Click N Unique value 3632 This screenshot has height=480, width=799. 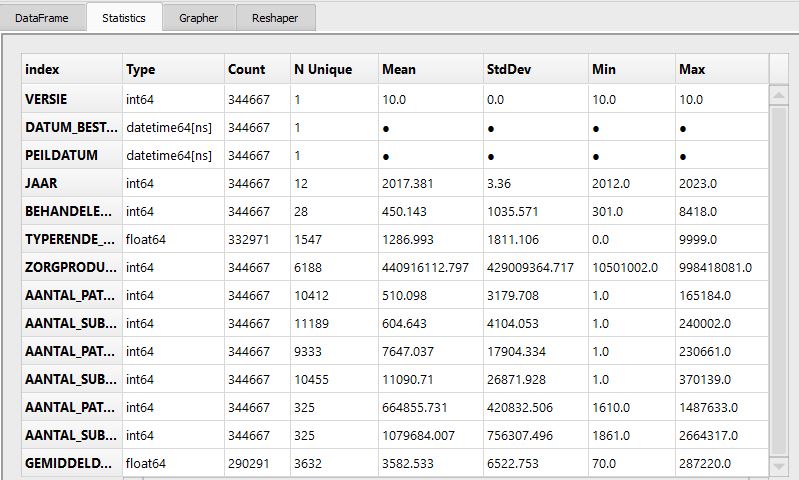[308, 464]
